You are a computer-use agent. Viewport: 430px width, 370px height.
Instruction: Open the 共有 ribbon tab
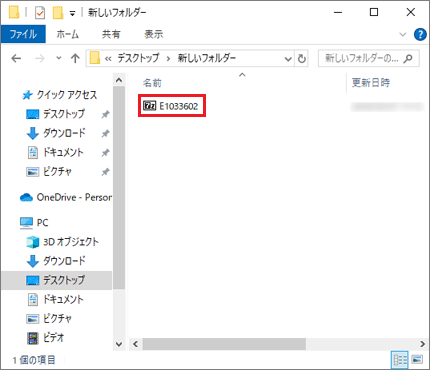click(x=111, y=34)
